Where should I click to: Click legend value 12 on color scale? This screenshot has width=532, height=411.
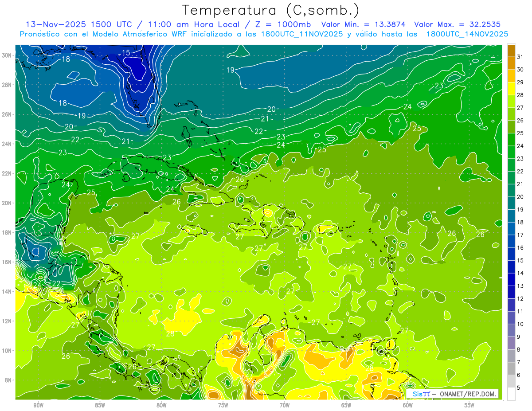coord(520,299)
